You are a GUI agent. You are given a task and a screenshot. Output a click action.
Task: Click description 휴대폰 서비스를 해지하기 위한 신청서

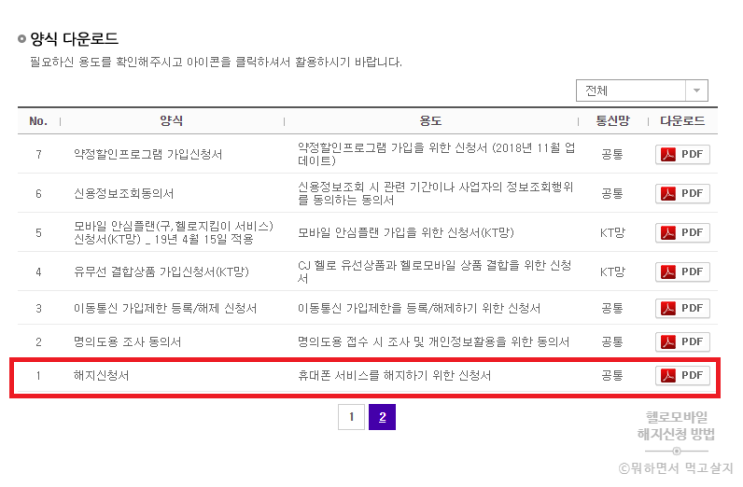pos(394,376)
